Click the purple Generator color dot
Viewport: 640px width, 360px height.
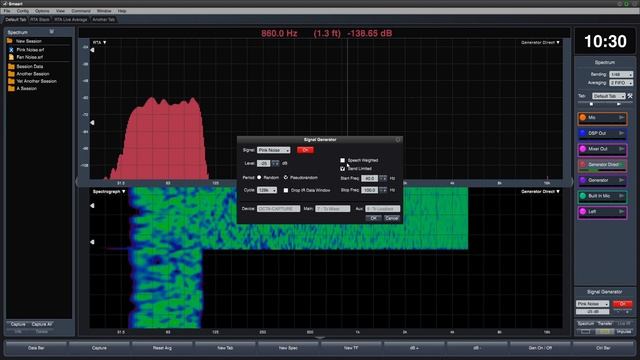(583, 180)
